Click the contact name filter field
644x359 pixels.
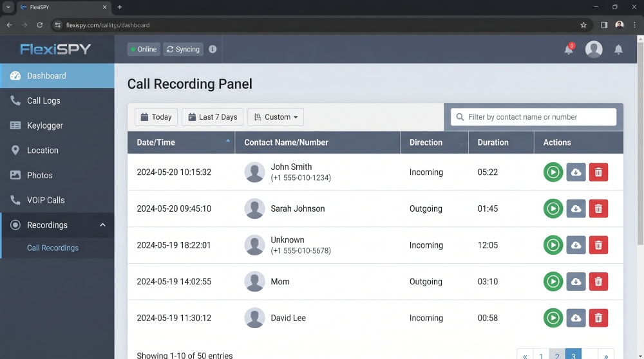pyautogui.click(x=533, y=117)
